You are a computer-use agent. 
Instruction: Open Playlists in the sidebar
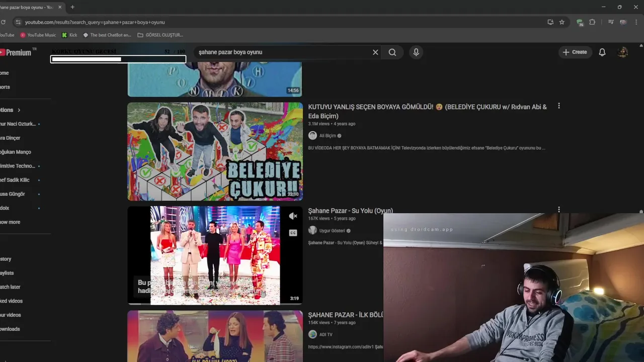[x=7, y=273]
